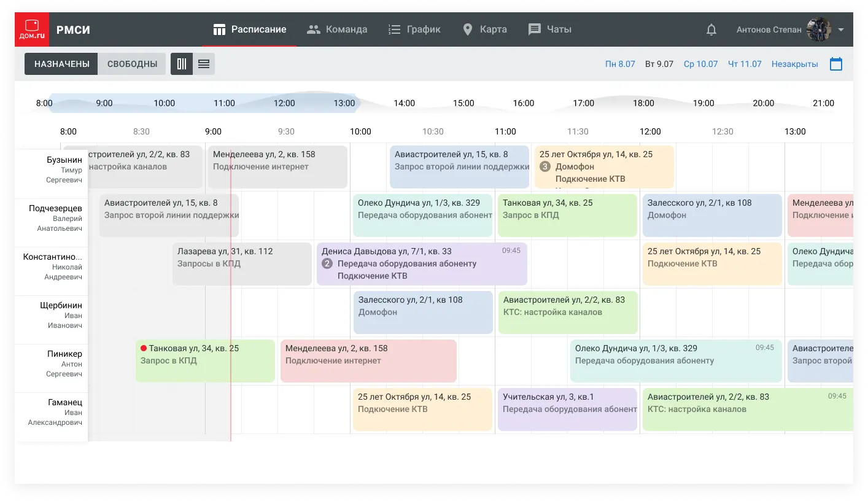
Task: Open Щербинин's Залесского ул, 2/1 Домофон task
Action: pos(423,313)
